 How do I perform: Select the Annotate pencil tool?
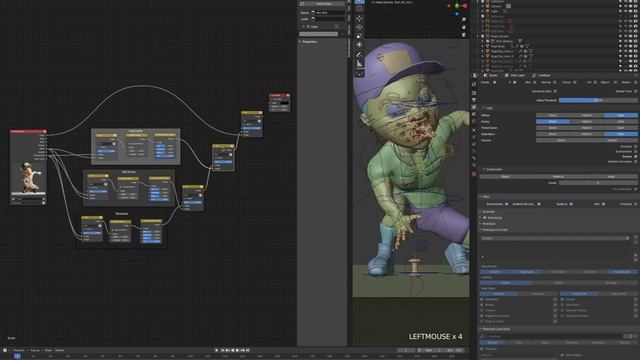click(x=359, y=54)
